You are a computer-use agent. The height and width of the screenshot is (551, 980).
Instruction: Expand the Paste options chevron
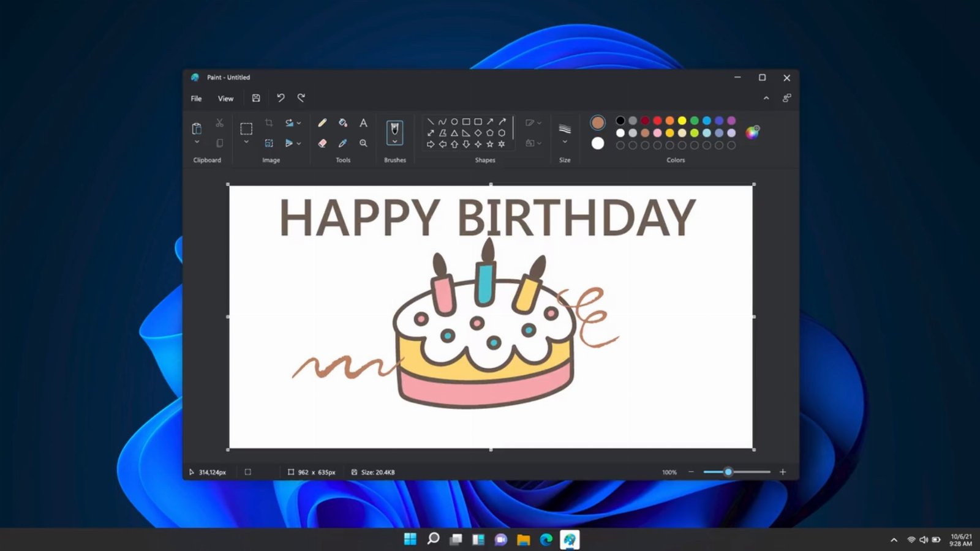coord(197,142)
